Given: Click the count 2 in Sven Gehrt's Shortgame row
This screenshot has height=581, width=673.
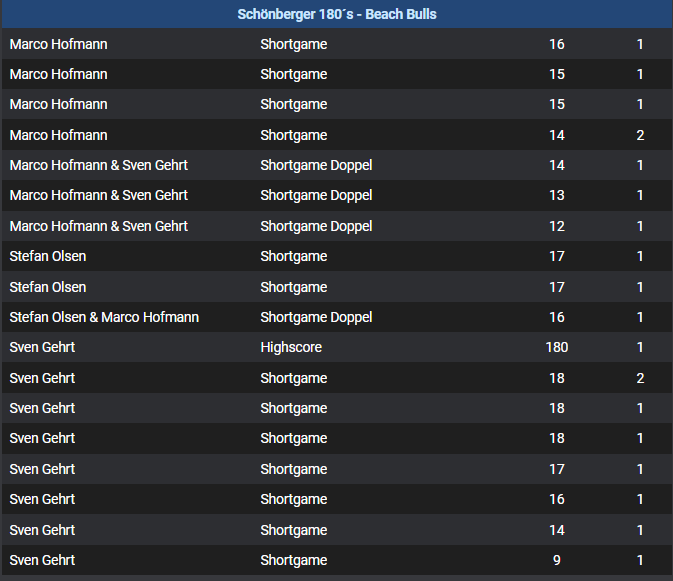Looking at the screenshot, I should point(640,378).
